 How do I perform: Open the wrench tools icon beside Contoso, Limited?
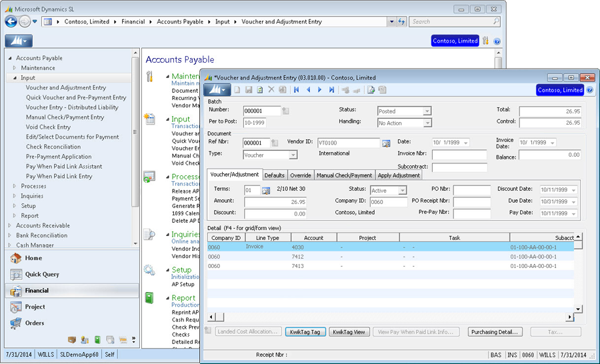point(485,41)
